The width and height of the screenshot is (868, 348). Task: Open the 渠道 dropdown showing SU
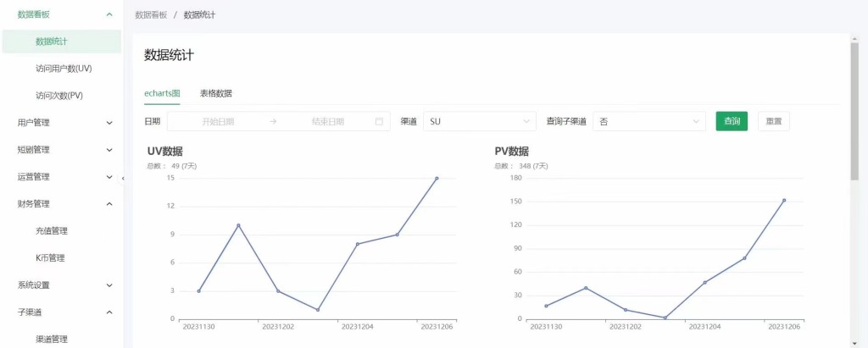tap(480, 122)
